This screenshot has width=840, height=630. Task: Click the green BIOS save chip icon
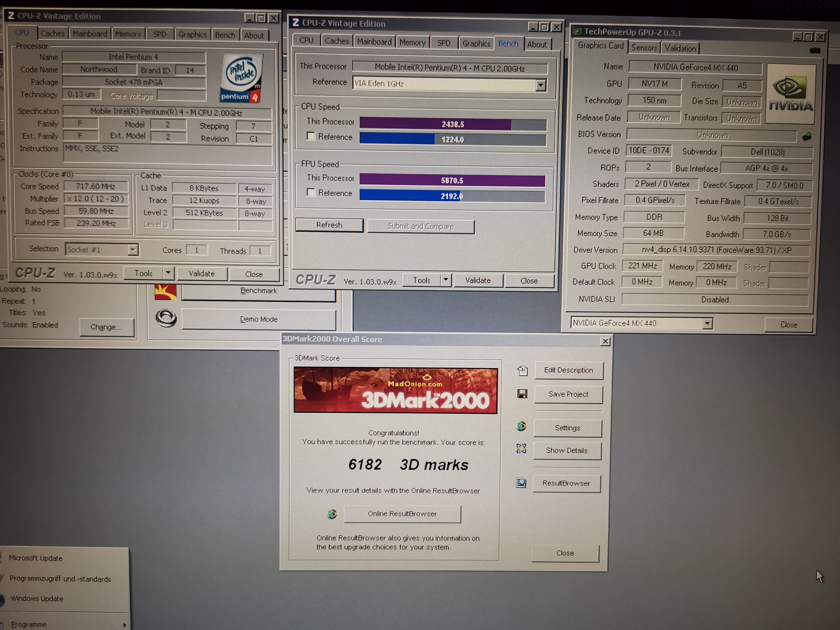(x=807, y=136)
